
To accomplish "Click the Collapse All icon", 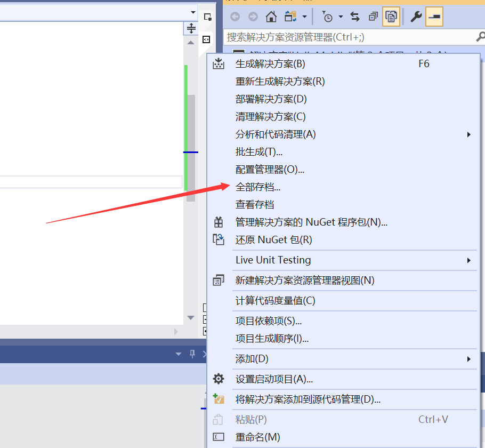I will pyautogui.click(x=373, y=17).
